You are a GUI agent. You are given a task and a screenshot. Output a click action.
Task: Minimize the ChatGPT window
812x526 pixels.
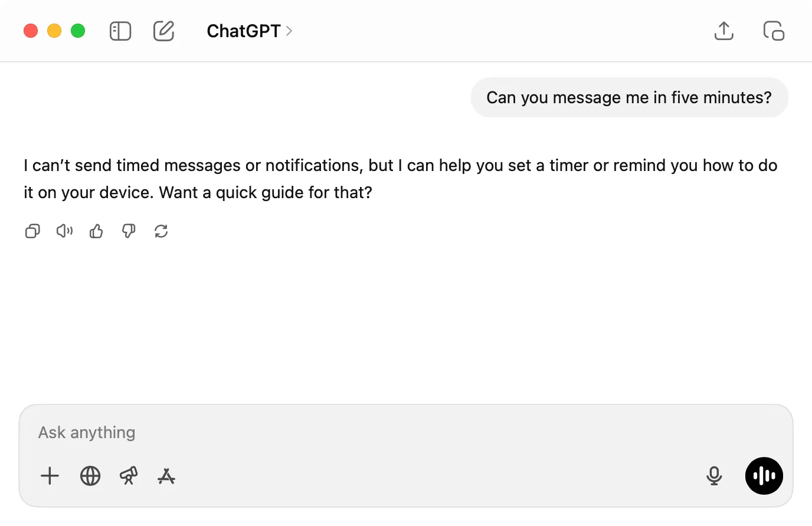54,31
